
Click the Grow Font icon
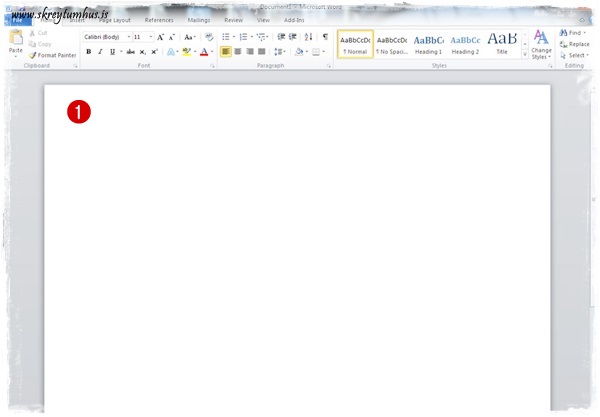160,37
